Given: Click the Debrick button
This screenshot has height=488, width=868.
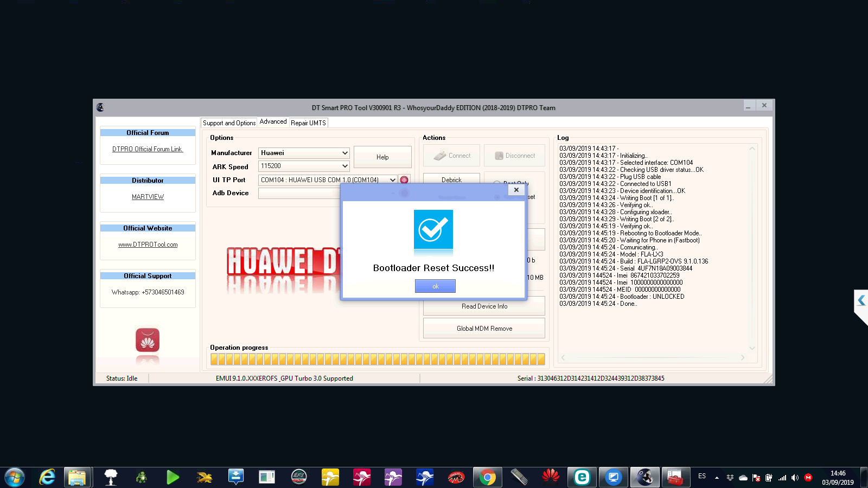Looking at the screenshot, I should [451, 179].
